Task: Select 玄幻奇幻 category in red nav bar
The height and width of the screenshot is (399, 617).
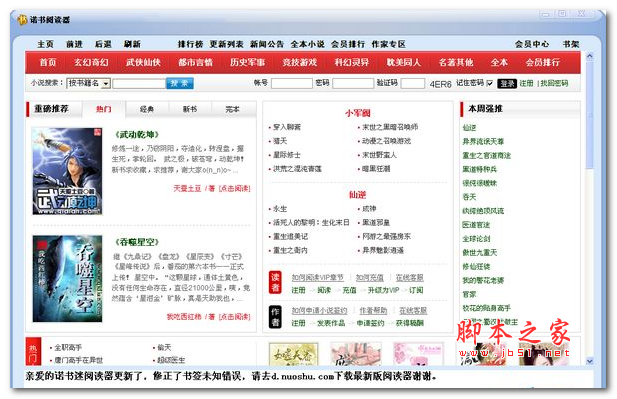Action: click(x=91, y=63)
